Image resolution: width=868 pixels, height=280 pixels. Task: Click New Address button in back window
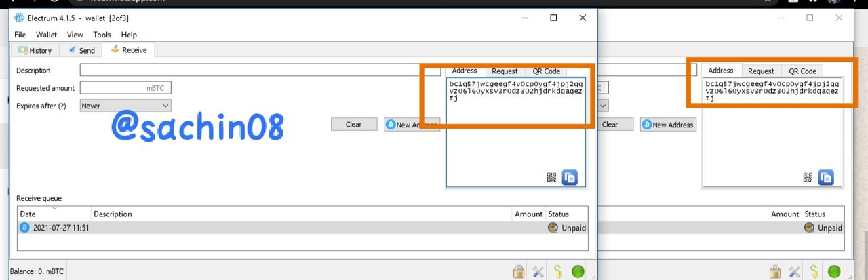(668, 125)
